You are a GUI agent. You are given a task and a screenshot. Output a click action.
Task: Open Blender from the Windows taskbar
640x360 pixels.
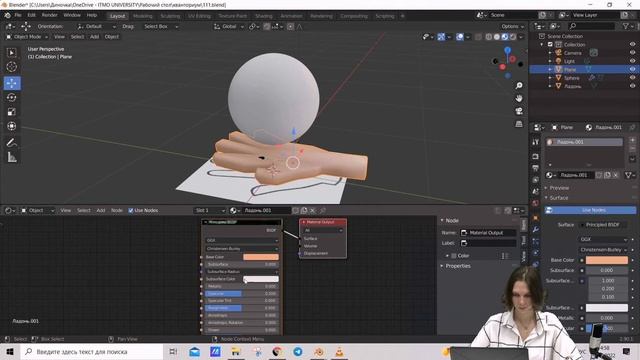319,351
